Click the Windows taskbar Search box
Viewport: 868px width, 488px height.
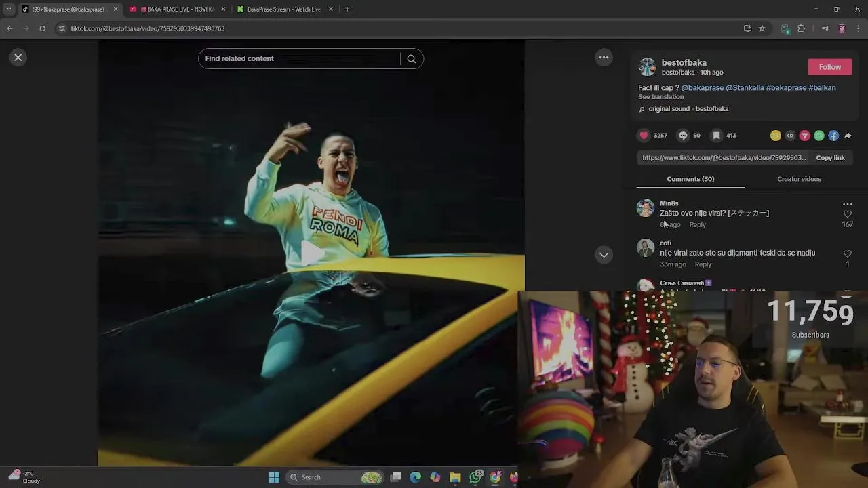[x=335, y=477]
